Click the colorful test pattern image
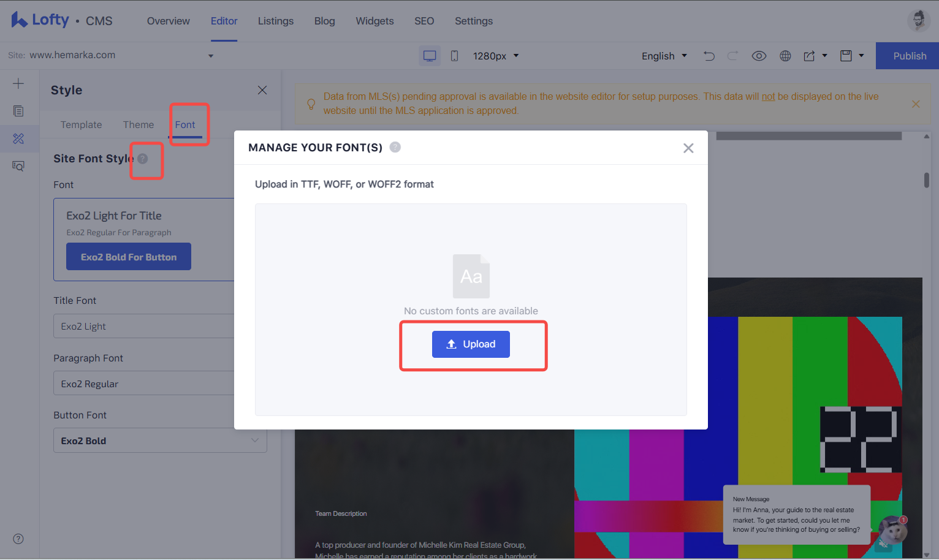 (x=738, y=437)
